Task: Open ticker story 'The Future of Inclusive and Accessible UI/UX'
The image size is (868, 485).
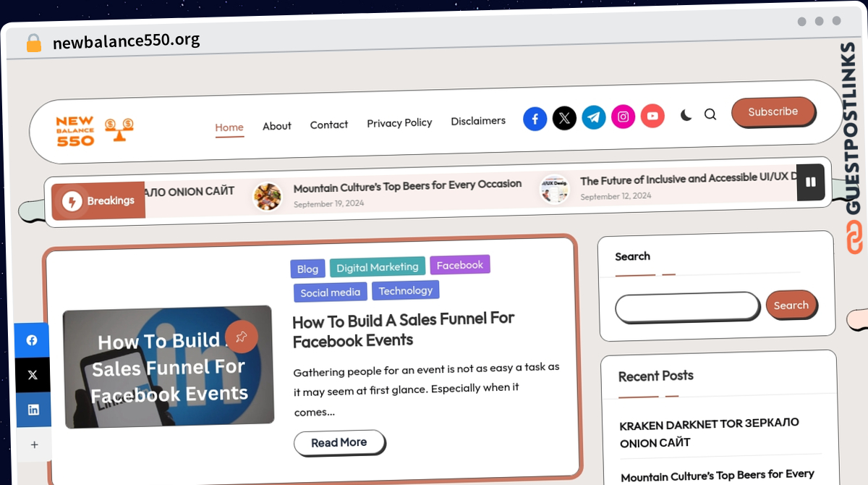Action: click(x=689, y=179)
